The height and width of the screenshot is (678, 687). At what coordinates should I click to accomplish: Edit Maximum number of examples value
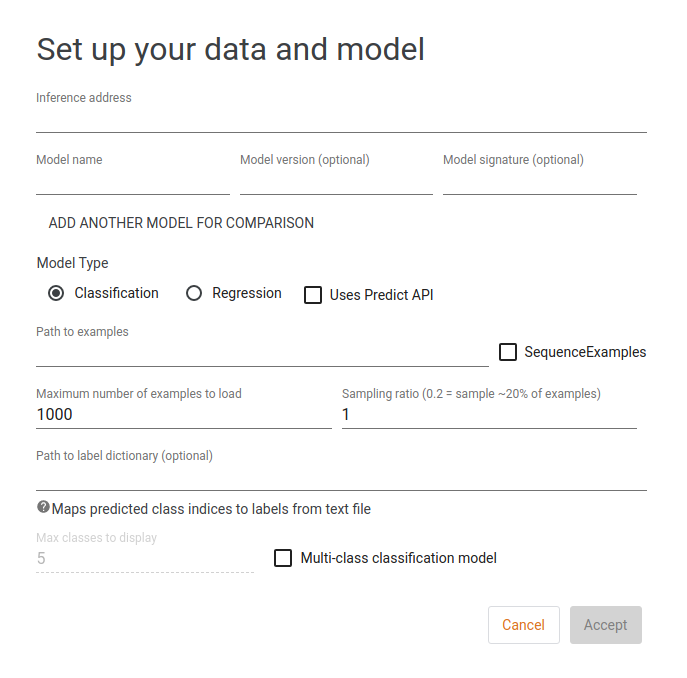coord(183,415)
